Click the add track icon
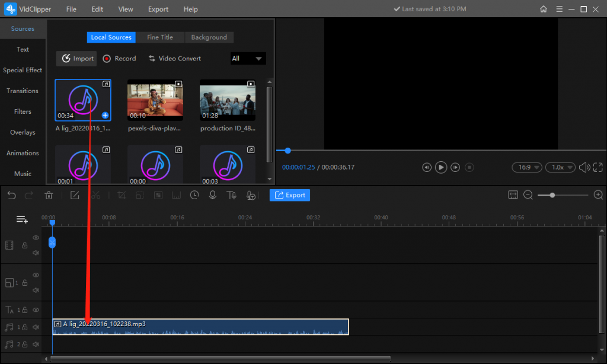Image resolution: width=607 pixels, height=364 pixels. [22, 220]
